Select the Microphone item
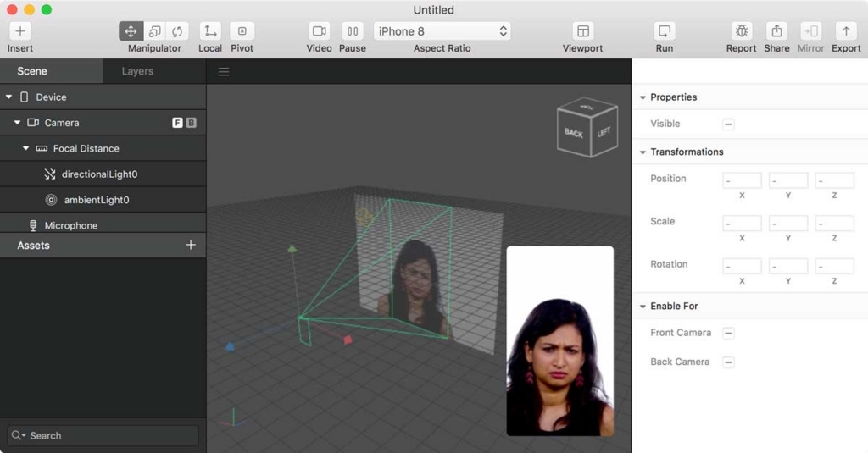 103,224
